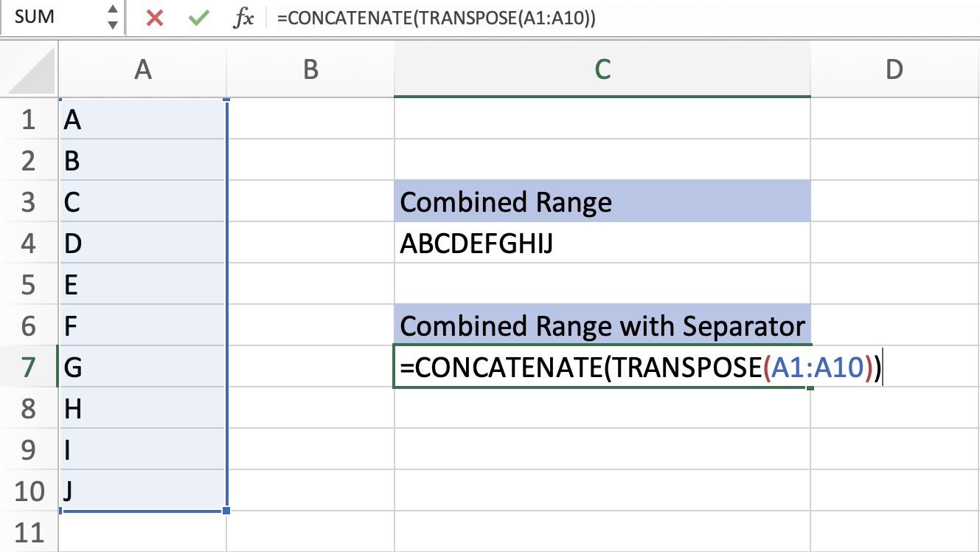Select row 7 header

pos(28,367)
